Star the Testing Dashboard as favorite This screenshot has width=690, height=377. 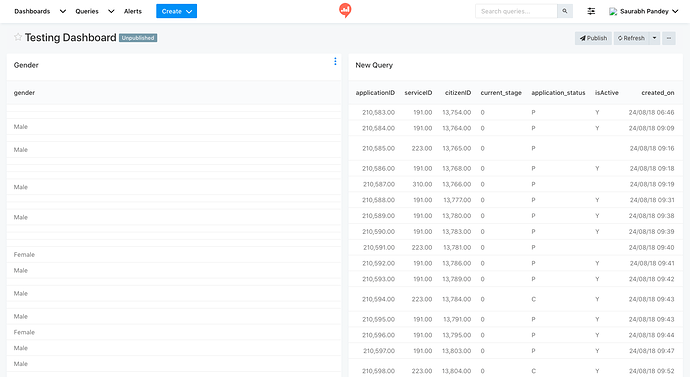[18, 37]
